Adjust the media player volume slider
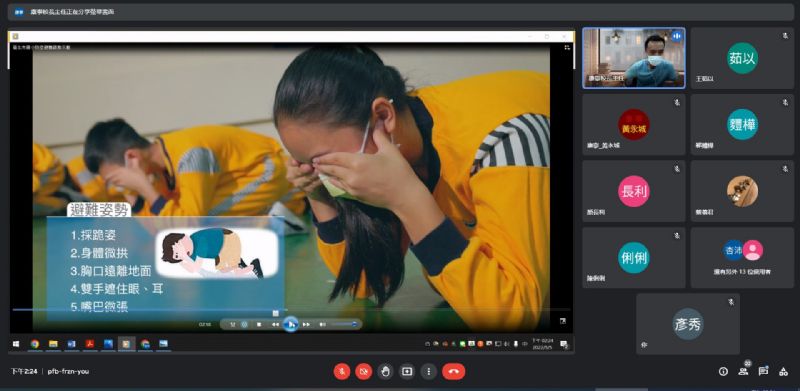The height and width of the screenshot is (391, 800). coord(345,324)
